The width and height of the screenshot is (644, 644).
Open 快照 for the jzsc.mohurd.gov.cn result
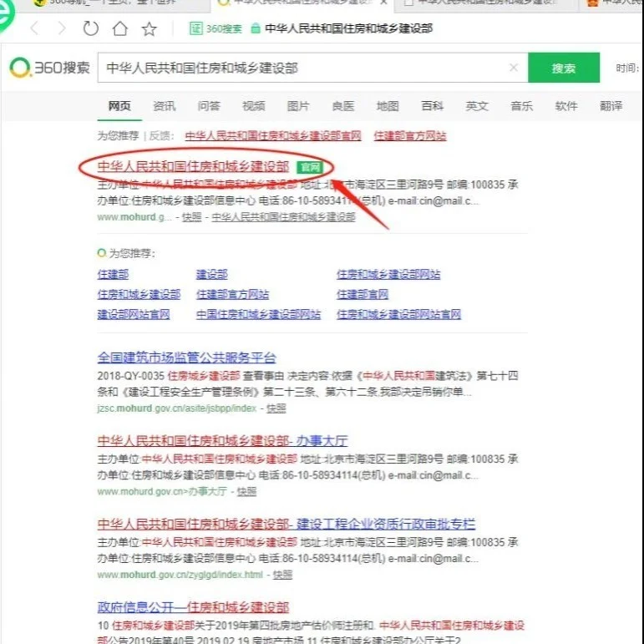276,408
